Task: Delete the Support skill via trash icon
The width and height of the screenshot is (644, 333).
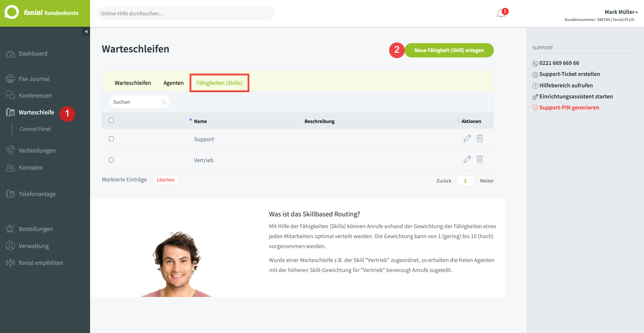Action: (x=480, y=138)
